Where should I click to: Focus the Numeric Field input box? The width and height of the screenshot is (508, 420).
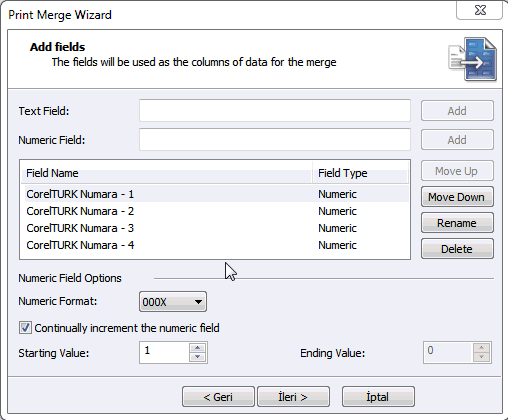(x=275, y=140)
